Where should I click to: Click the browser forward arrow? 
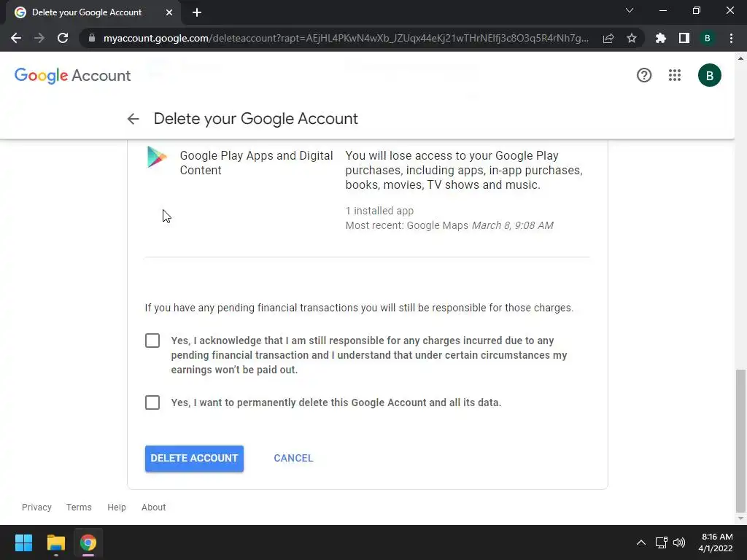point(39,38)
